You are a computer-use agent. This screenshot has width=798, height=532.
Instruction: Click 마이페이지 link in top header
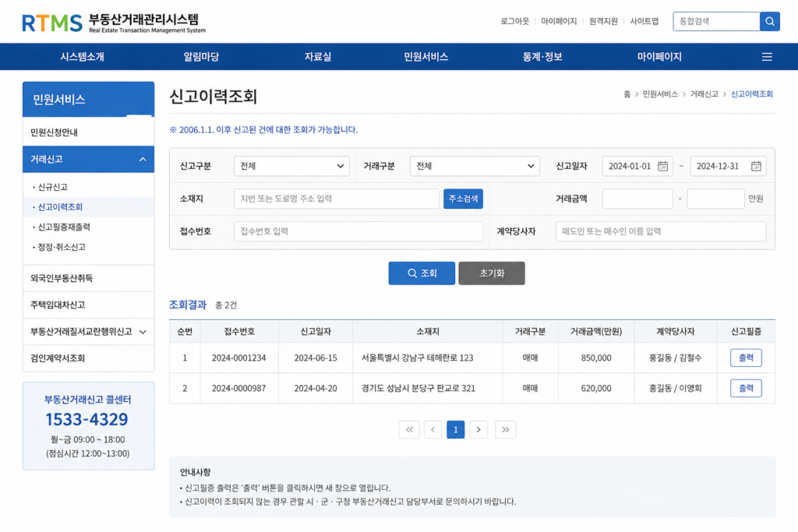[x=559, y=21]
